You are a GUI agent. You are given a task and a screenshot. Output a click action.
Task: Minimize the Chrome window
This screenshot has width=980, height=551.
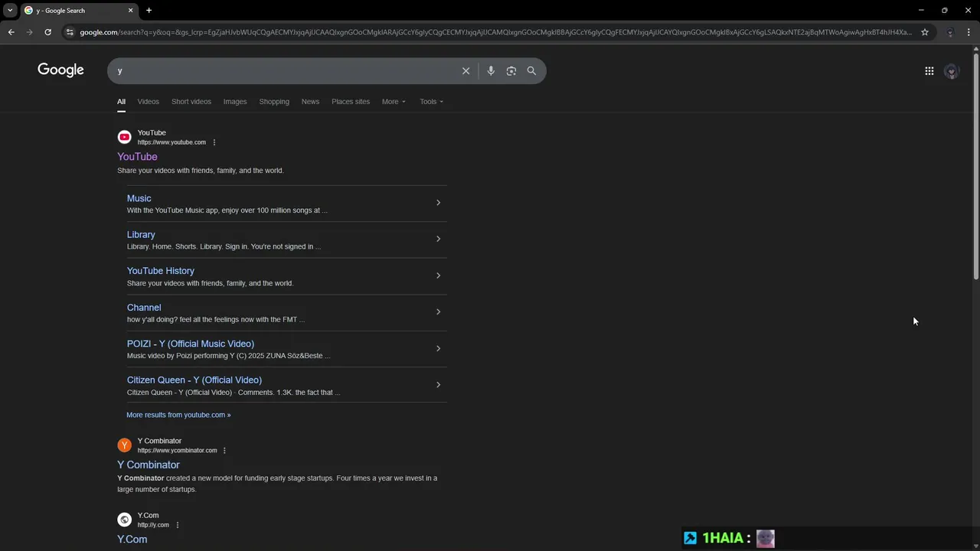(x=921, y=11)
